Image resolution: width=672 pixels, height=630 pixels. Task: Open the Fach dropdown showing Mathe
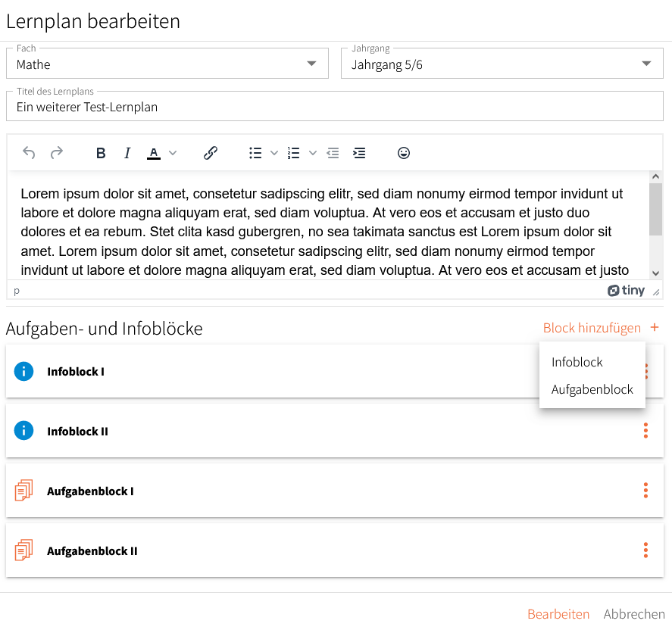click(x=167, y=64)
